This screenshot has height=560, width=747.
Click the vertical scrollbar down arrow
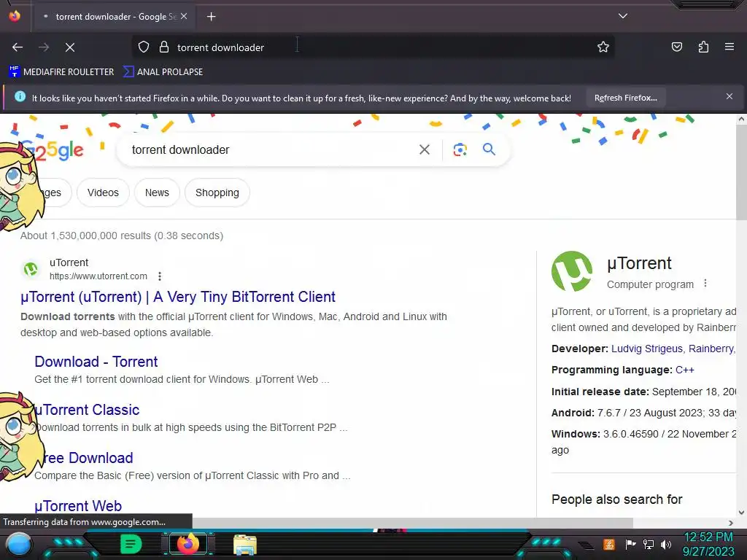pos(741,513)
